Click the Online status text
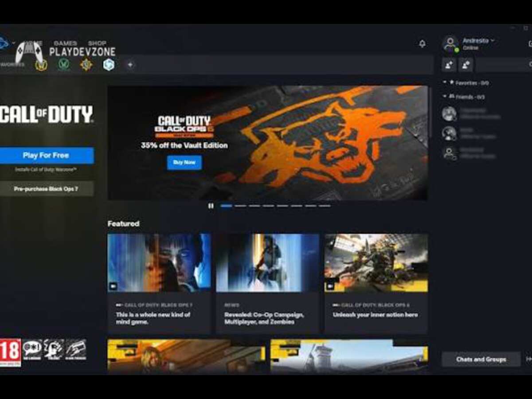This screenshot has height=399, width=532. (470, 47)
